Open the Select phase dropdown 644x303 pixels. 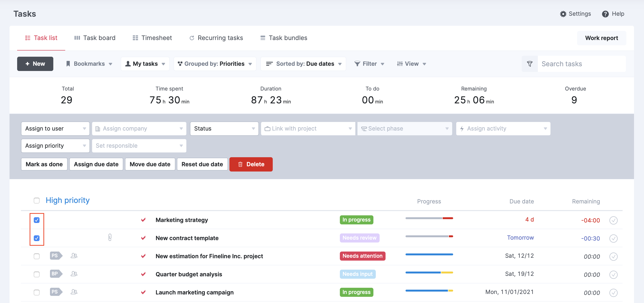click(405, 129)
